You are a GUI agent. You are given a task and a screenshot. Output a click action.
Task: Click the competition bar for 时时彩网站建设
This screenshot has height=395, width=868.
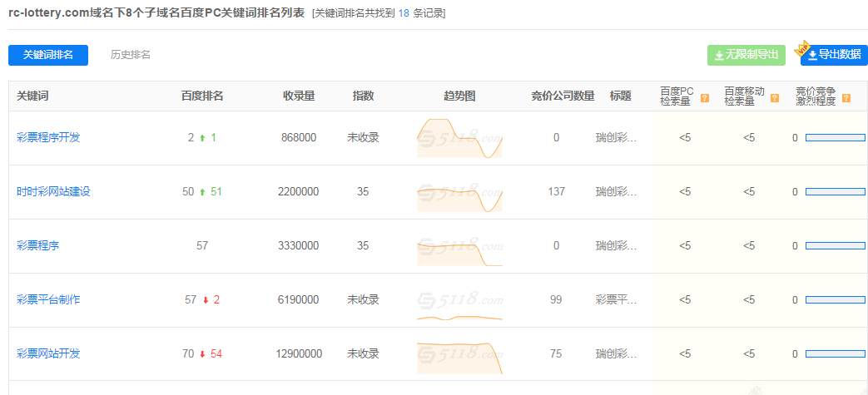tap(836, 191)
